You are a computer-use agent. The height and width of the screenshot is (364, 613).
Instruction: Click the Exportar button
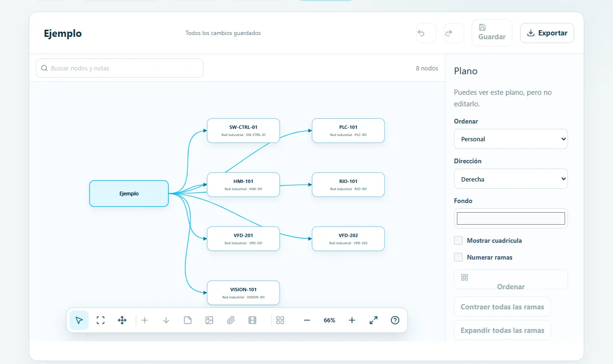tap(547, 33)
